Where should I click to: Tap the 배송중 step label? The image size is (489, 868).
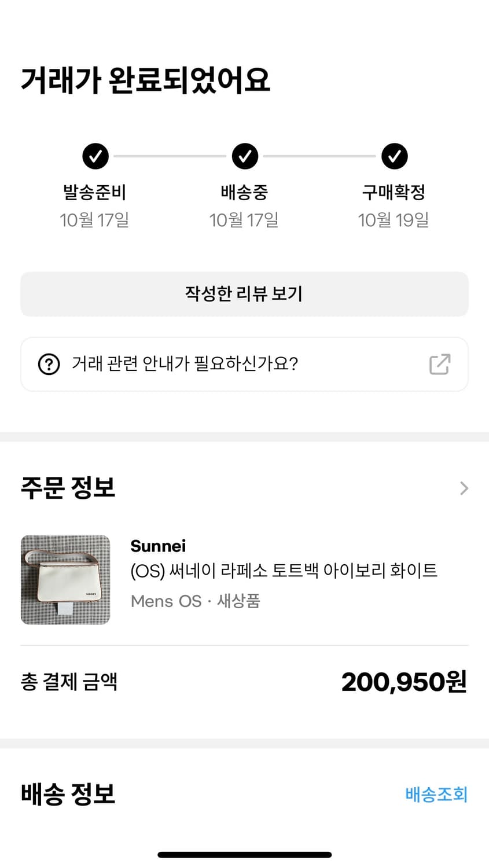(244, 192)
